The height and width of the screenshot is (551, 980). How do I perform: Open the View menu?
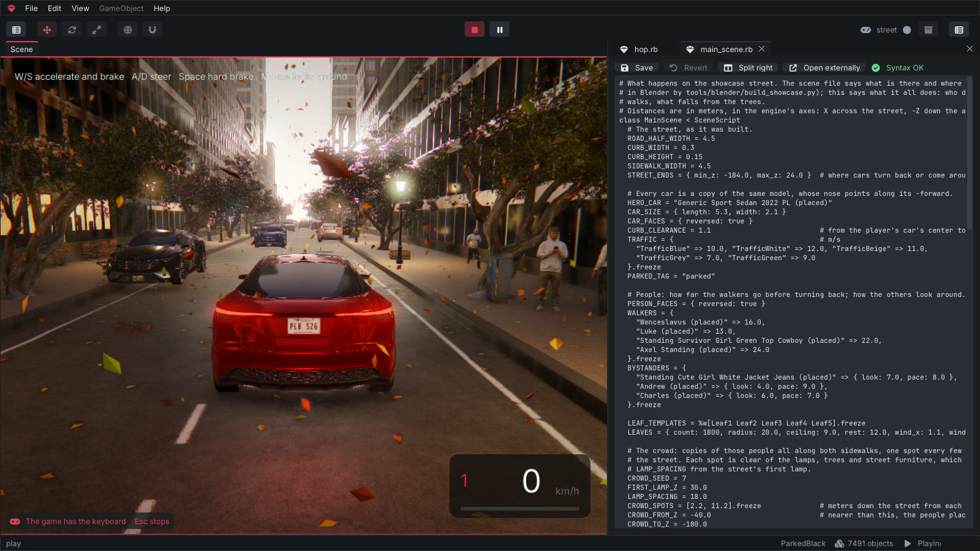coord(80,8)
